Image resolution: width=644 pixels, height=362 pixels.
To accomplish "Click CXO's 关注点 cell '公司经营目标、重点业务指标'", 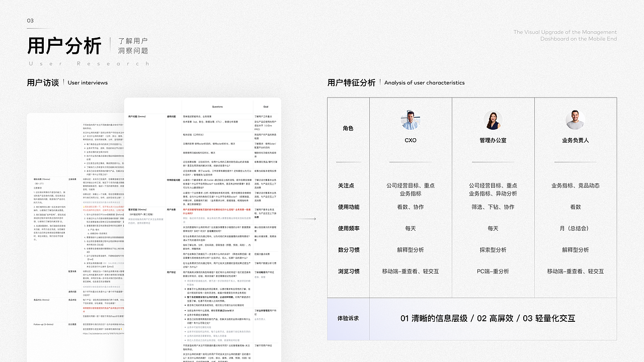I will click(x=411, y=189).
